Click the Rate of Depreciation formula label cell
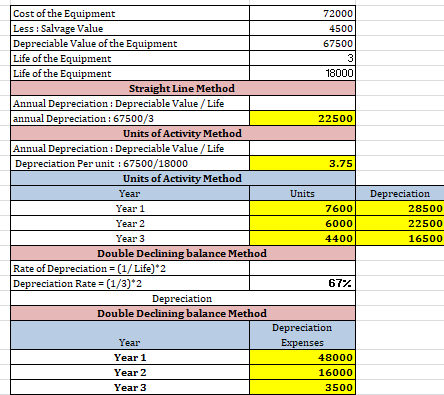The image size is (444, 395). tap(130, 268)
